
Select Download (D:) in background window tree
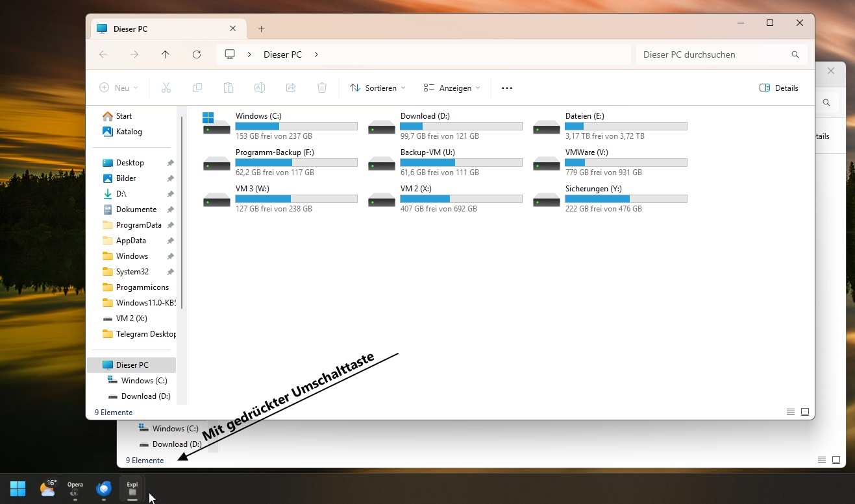tap(177, 444)
